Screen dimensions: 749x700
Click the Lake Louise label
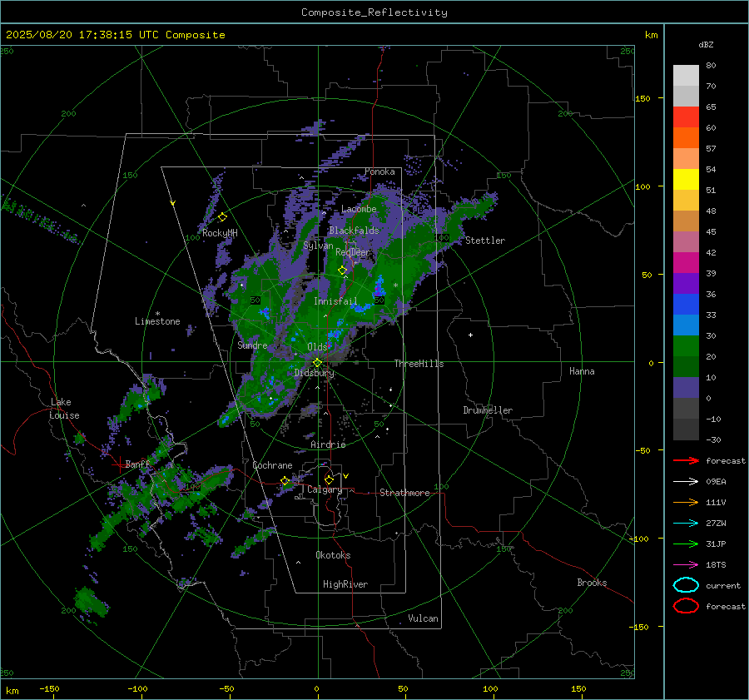point(64,409)
